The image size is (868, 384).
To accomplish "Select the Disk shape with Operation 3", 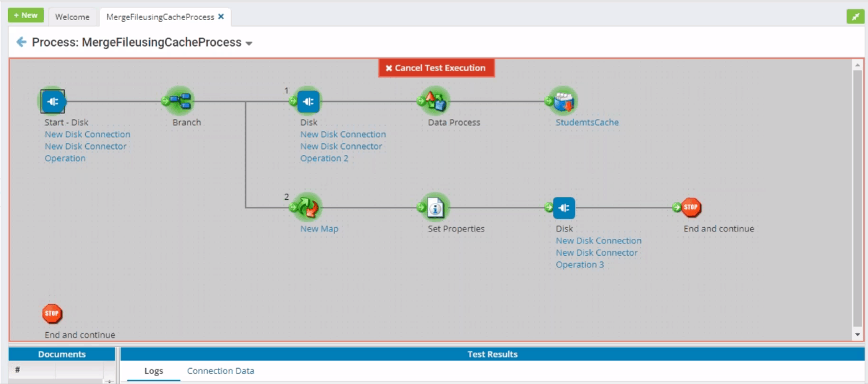I will [564, 208].
